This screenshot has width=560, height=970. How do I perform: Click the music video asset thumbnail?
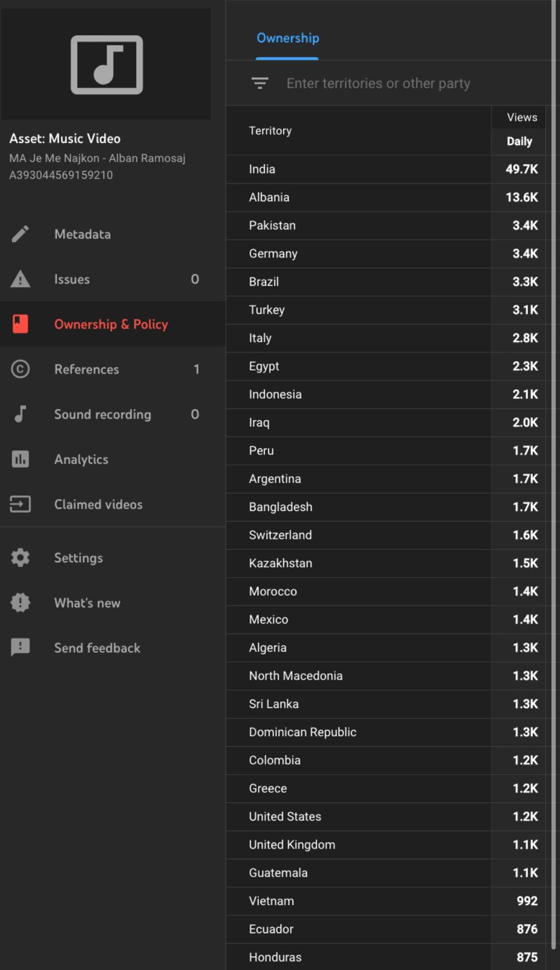pyautogui.click(x=107, y=65)
